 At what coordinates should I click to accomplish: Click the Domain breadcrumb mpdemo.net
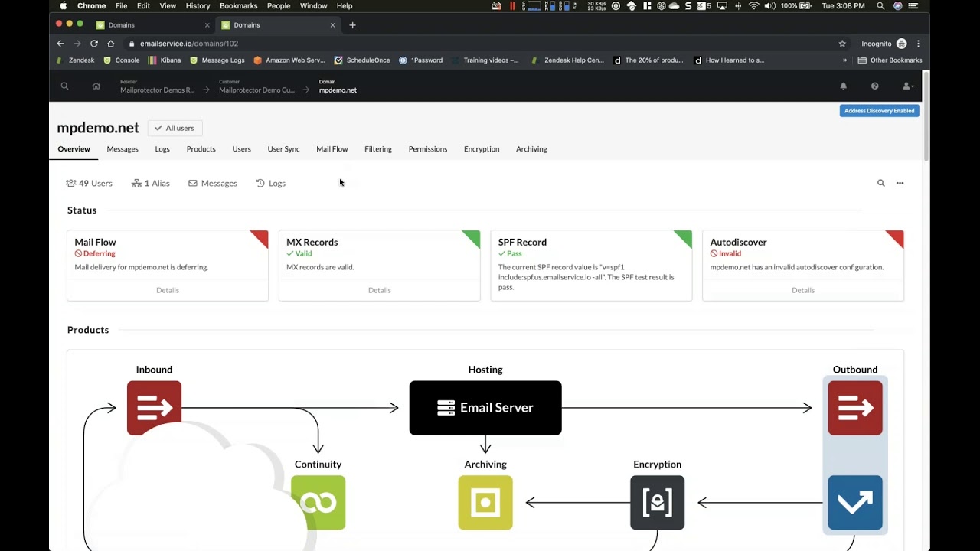(x=338, y=90)
